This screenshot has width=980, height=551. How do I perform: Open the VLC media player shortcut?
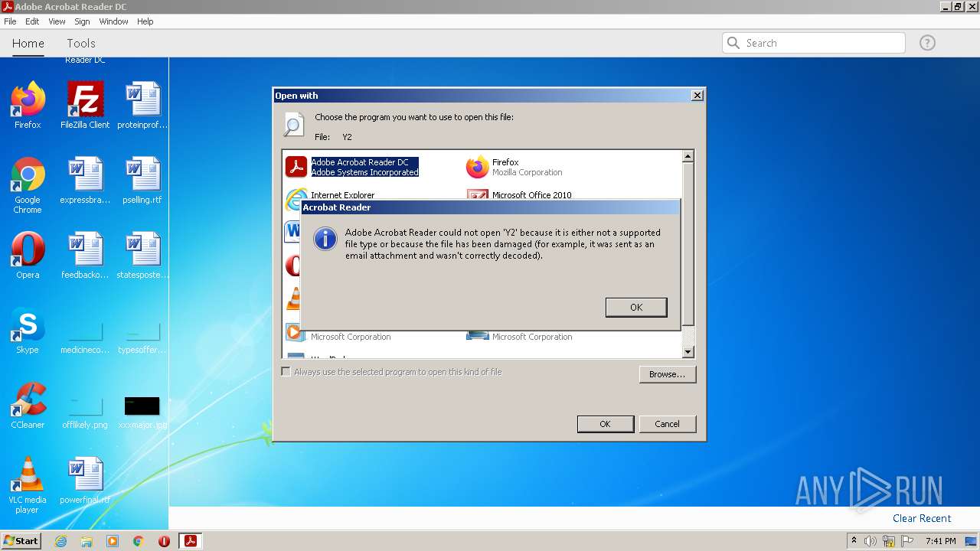tap(28, 484)
